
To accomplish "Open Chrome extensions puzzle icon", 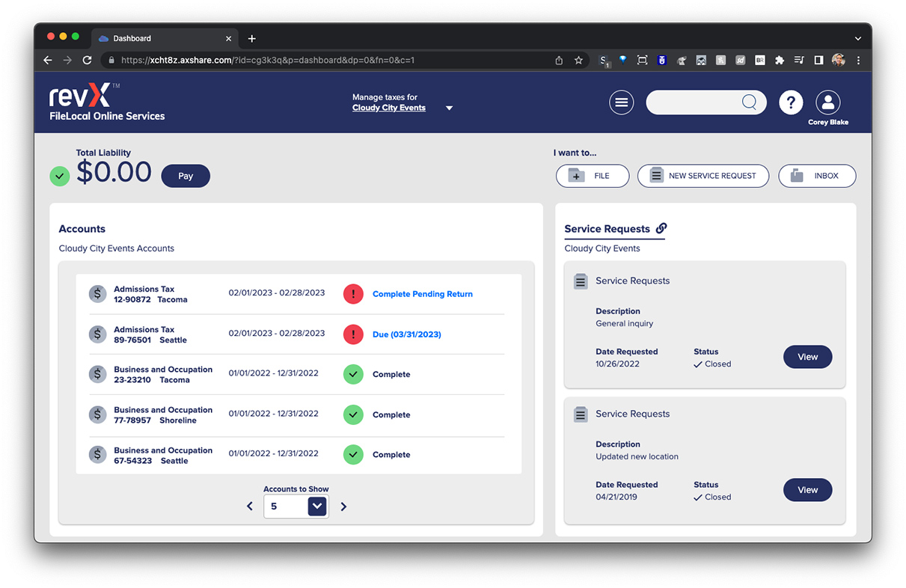I will point(780,61).
